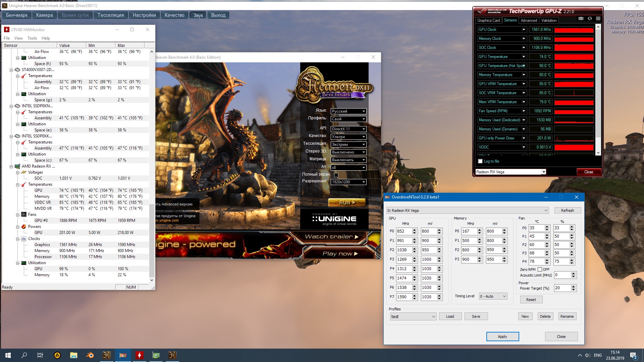Open the Timing Level dropdown
This screenshot has height=362, width=644.
tap(493, 296)
